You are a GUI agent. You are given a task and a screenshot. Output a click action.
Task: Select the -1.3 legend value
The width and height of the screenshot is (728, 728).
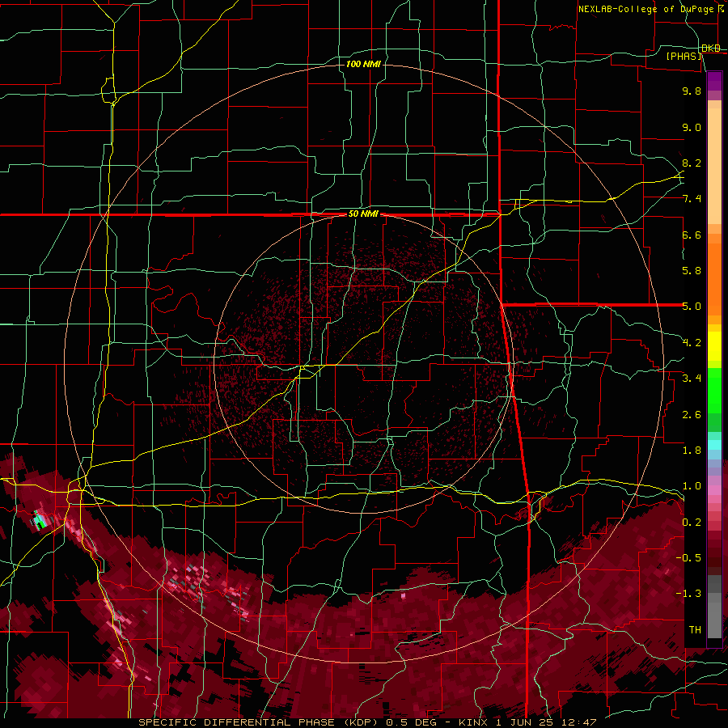(x=688, y=594)
